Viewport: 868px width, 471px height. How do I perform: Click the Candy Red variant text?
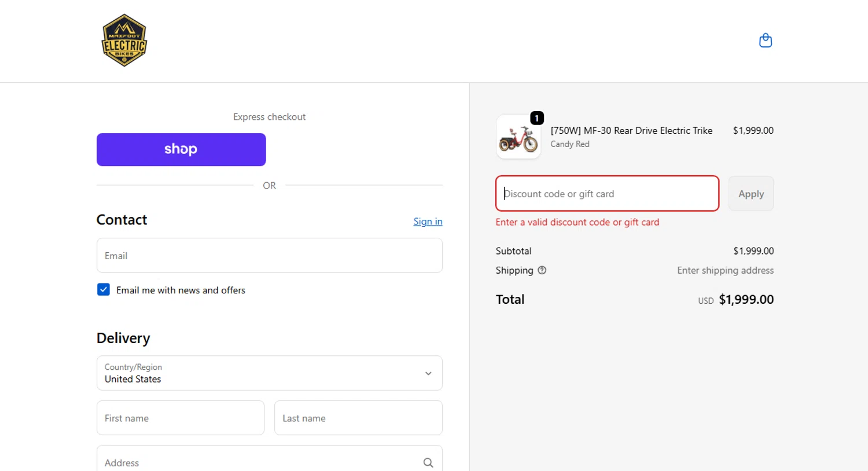(570, 144)
